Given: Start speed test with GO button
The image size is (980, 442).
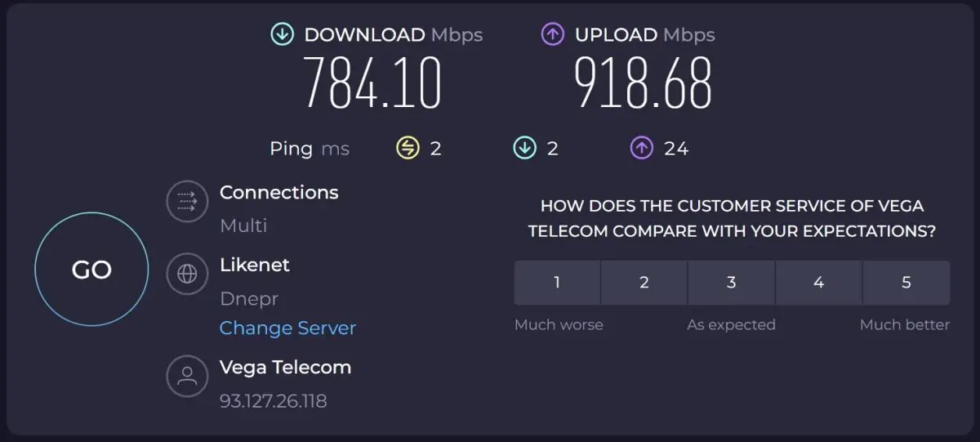Looking at the screenshot, I should click(91, 270).
